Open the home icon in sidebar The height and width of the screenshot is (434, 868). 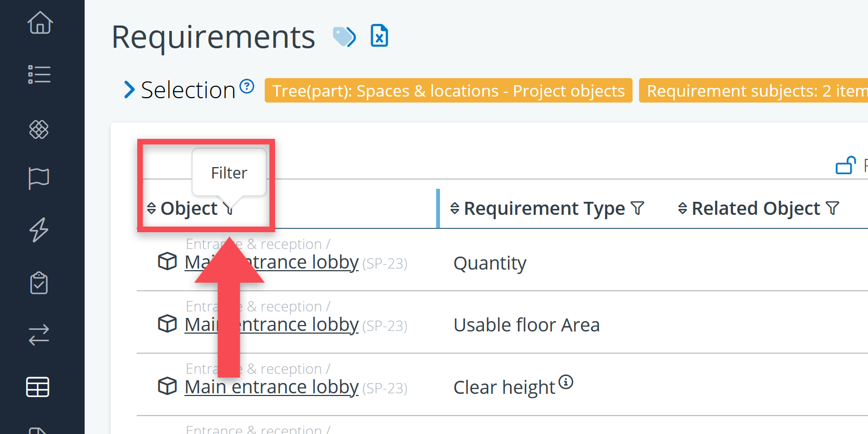click(40, 23)
